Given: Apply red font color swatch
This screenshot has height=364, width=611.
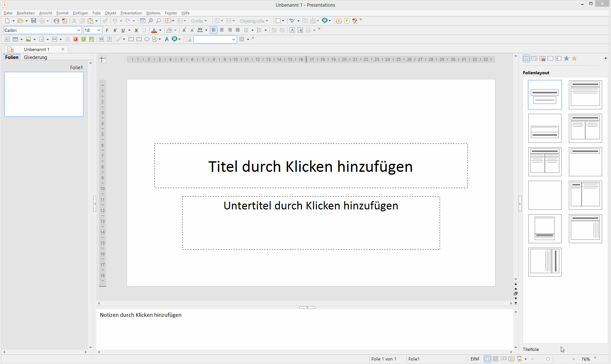Looking at the screenshot, I should (x=154, y=30).
